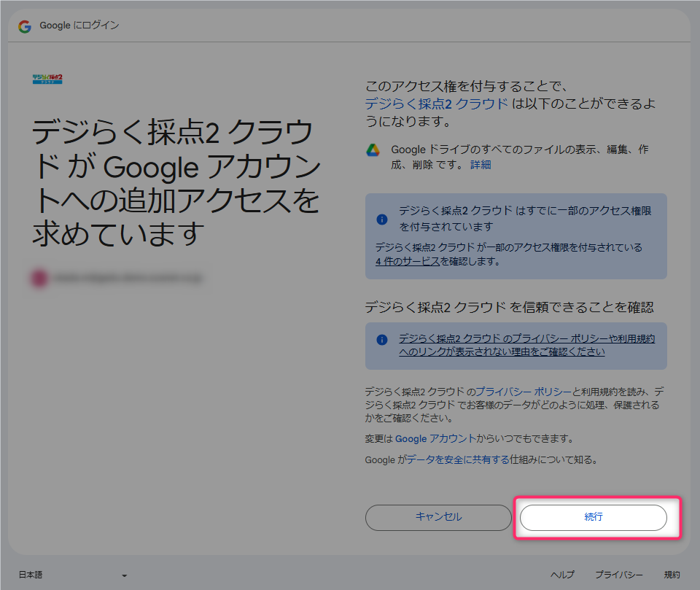Image resolution: width=700 pixels, height=590 pixels.
Task: Click the heading 'デジらく採点2 クラウド を信頼できることを確認'
Action: [510, 307]
